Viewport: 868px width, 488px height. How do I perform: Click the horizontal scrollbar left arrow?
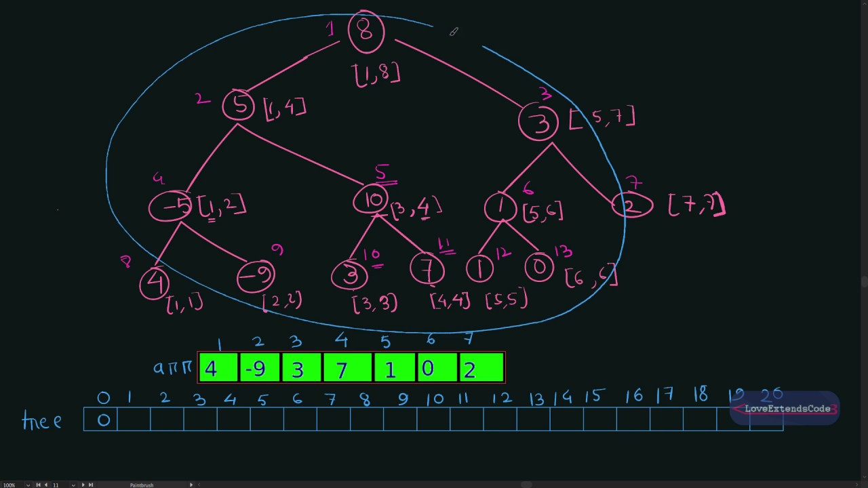pyautogui.click(x=199, y=485)
